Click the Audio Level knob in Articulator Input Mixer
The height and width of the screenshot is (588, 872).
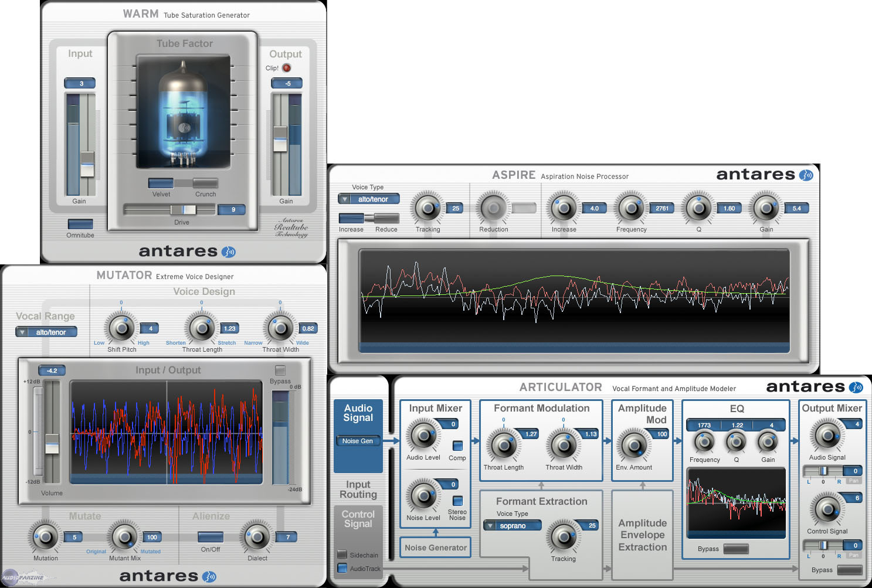point(423,436)
